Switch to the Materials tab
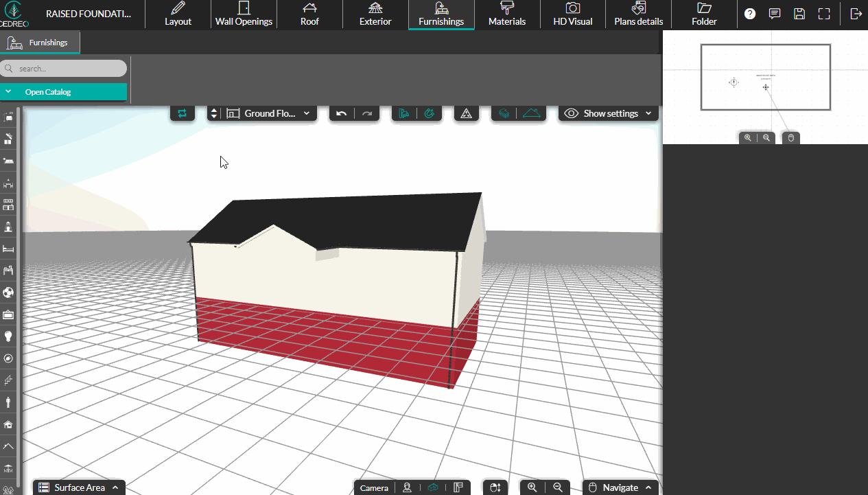This screenshot has width=868, height=495. pyautogui.click(x=507, y=14)
